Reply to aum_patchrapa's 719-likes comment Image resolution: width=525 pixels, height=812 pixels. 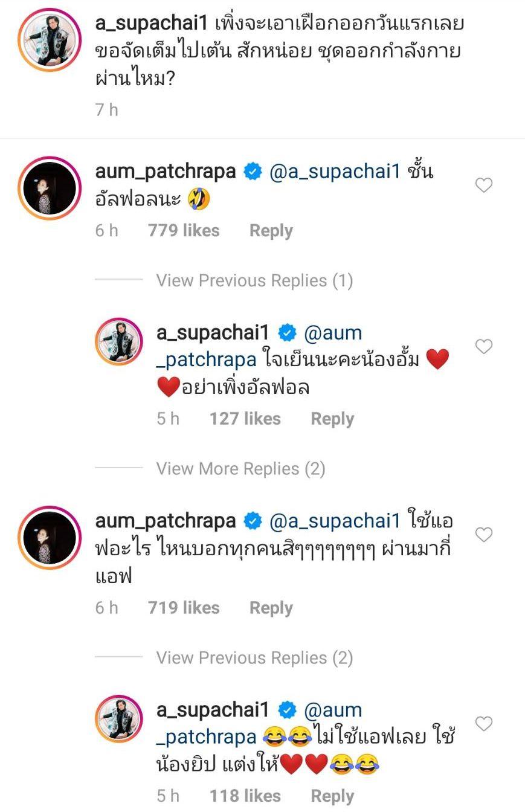tap(271, 608)
